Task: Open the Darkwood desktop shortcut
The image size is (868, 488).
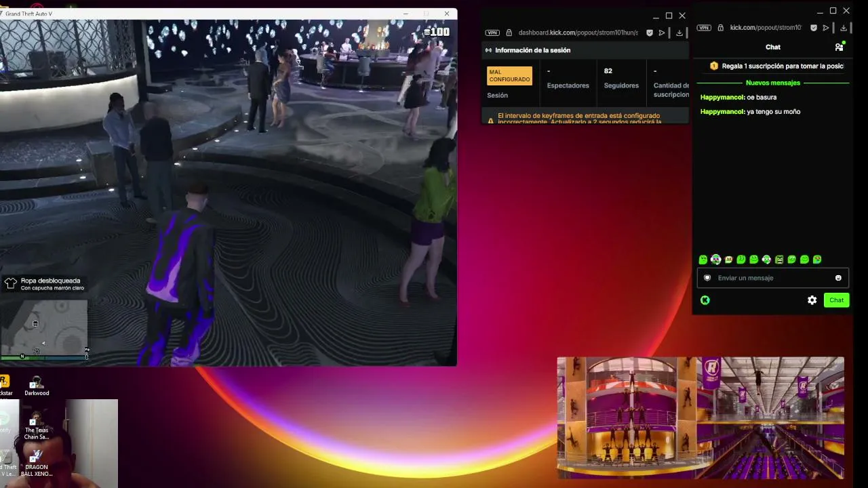Action: pyautogui.click(x=37, y=386)
